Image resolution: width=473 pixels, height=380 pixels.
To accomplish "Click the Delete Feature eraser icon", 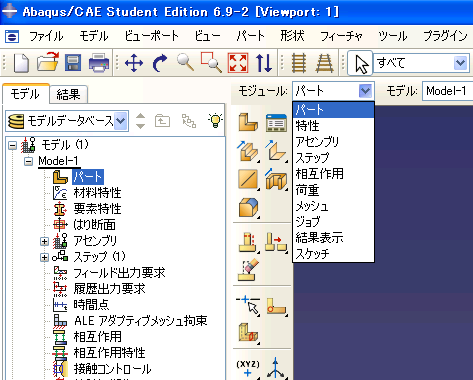I will pos(248,269).
